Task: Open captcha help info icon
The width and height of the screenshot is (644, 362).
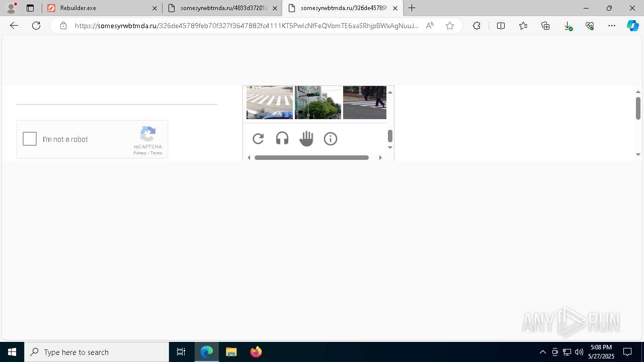Action: pyautogui.click(x=331, y=139)
